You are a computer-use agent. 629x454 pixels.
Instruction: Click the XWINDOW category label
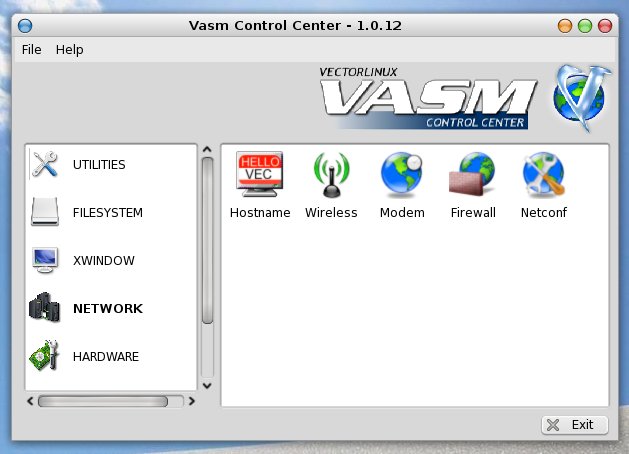(x=103, y=260)
